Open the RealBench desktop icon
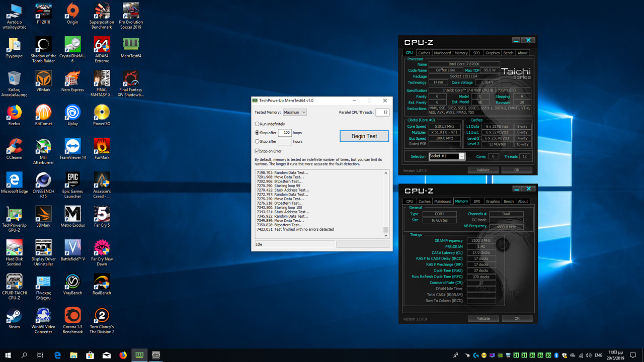The height and width of the screenshot is (362, 644). pyautogui.click(x=102, y=284)
